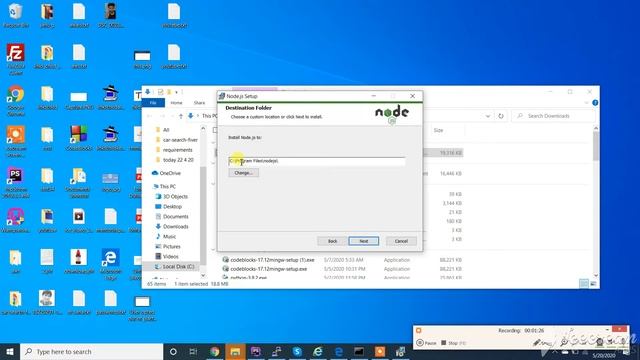This screenshot has width=640, height=360.
Task: Open Desktop in the navigation pane
Action: click(169, 207)
